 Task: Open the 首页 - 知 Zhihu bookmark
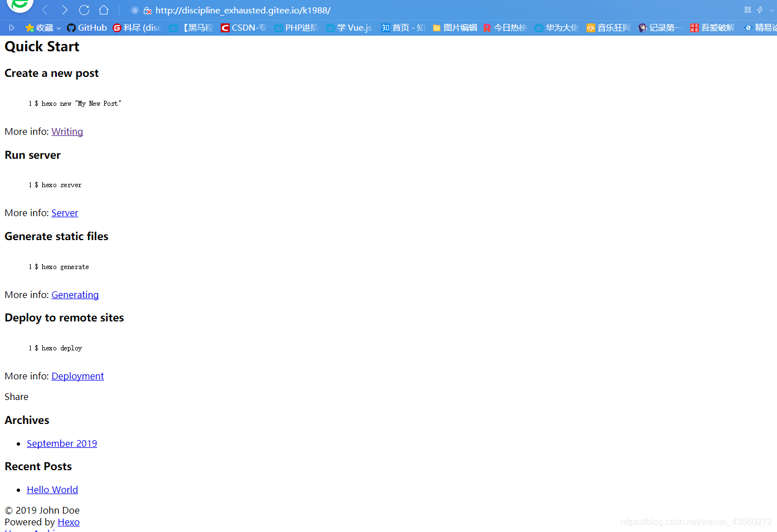coord(403,27)
